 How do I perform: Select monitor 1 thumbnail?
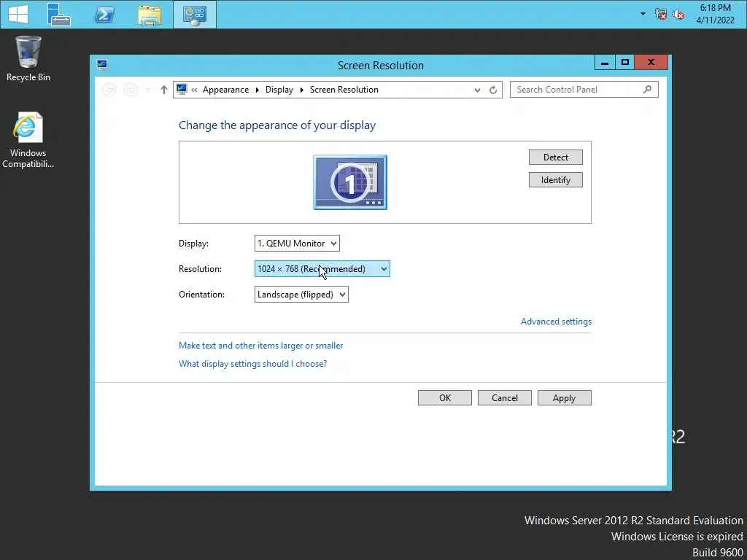pyautogui.click(x=350, y=182)
